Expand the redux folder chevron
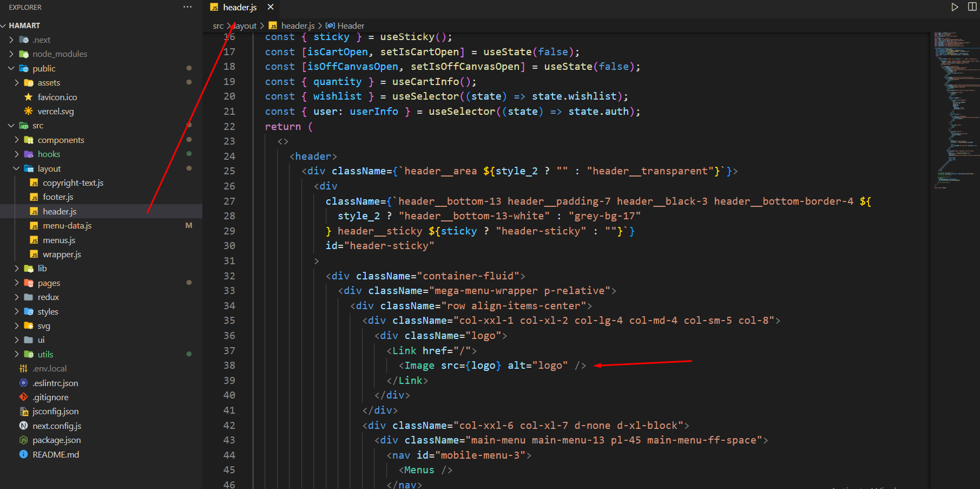This screenshot has width=980, height=489. 17,297
